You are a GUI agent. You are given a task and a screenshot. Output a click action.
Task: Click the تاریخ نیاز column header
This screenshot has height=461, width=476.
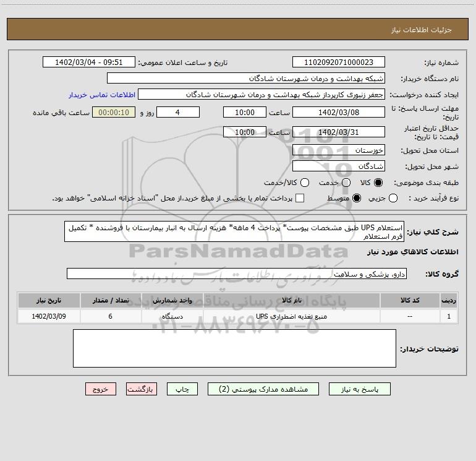tap(49, 300)
